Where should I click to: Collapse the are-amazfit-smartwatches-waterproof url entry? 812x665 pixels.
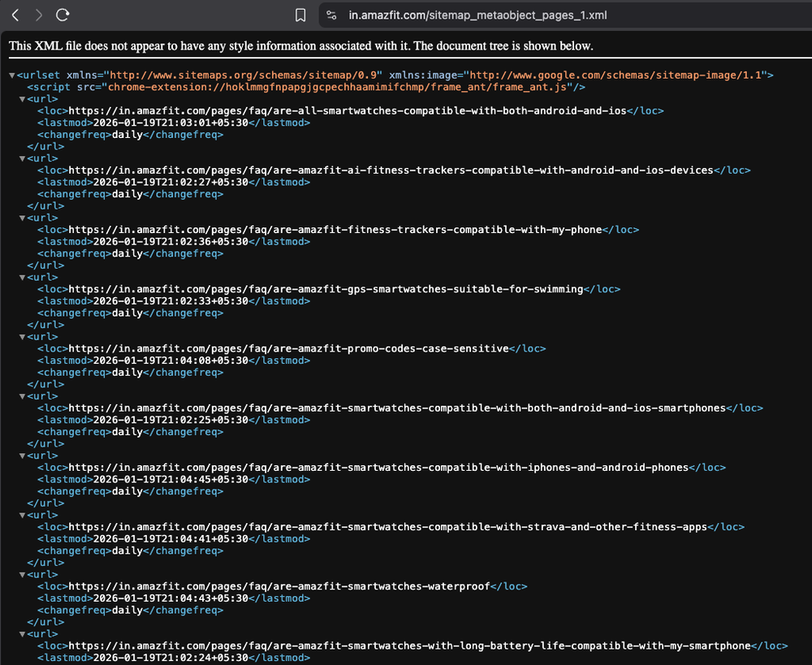pyautogui.click(x=20, y=574)
